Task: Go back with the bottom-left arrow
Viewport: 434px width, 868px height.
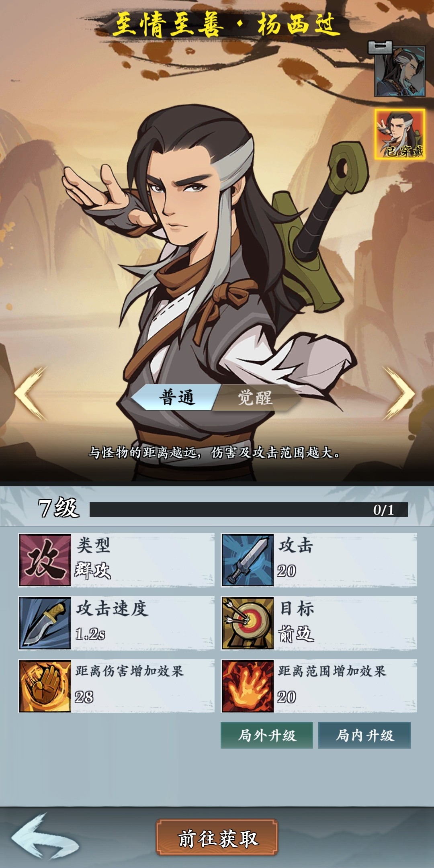Action: (x=44, y=837)
